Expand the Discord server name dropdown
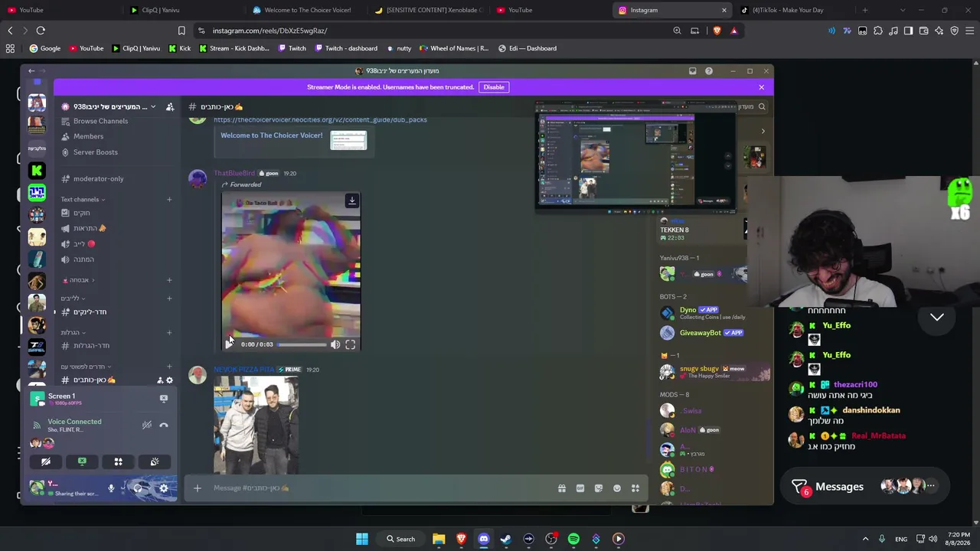The height and width of the screenshot is (551, 980). [153, 107]
